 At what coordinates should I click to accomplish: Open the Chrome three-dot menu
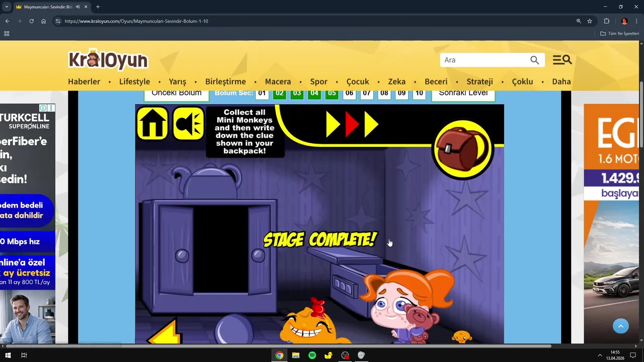pos(637,21)
